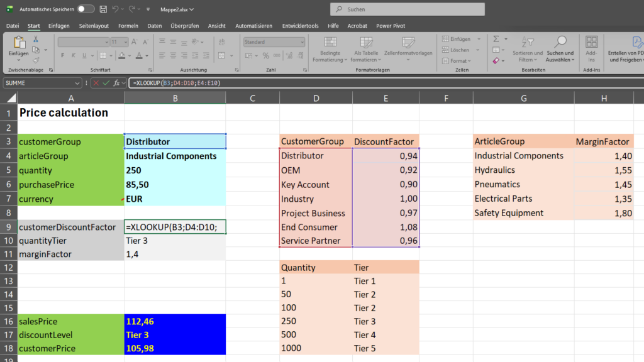Confirm formula with the green checkmark
This screenshot has height=362, width=644.
click(106, 83)
